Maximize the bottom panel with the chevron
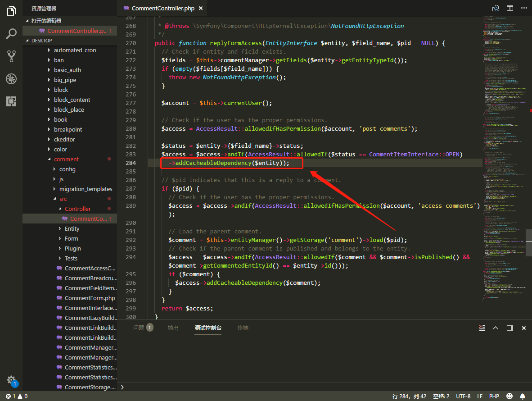532x401 pixels. pos(496,328)
